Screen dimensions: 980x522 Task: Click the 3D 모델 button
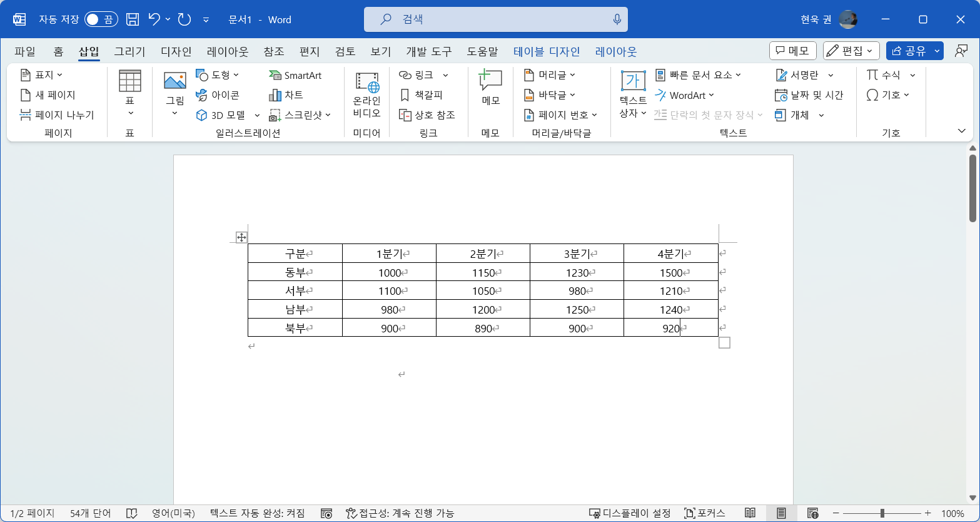(222, 115)
